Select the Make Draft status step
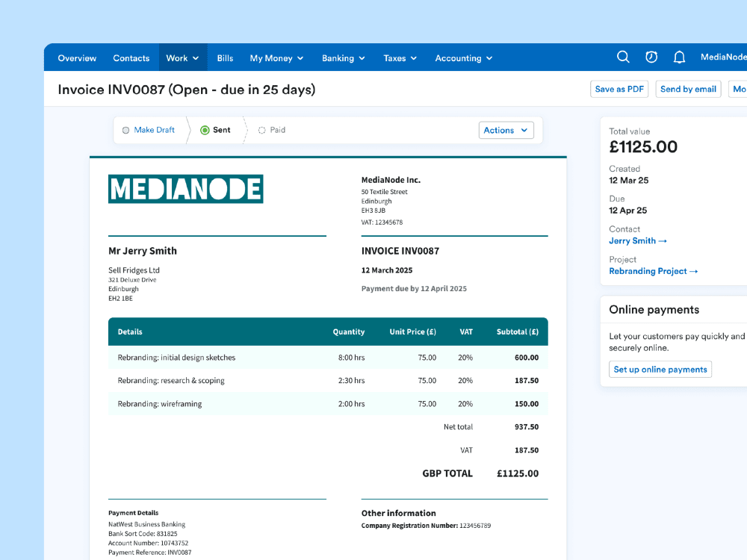 (149, 129)
